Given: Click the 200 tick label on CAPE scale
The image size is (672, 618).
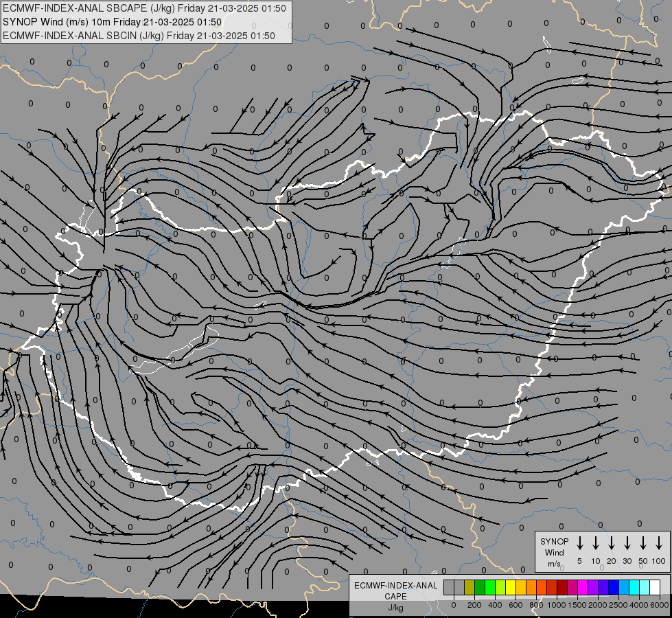Looking at the screenshot, I should point(474,605).
